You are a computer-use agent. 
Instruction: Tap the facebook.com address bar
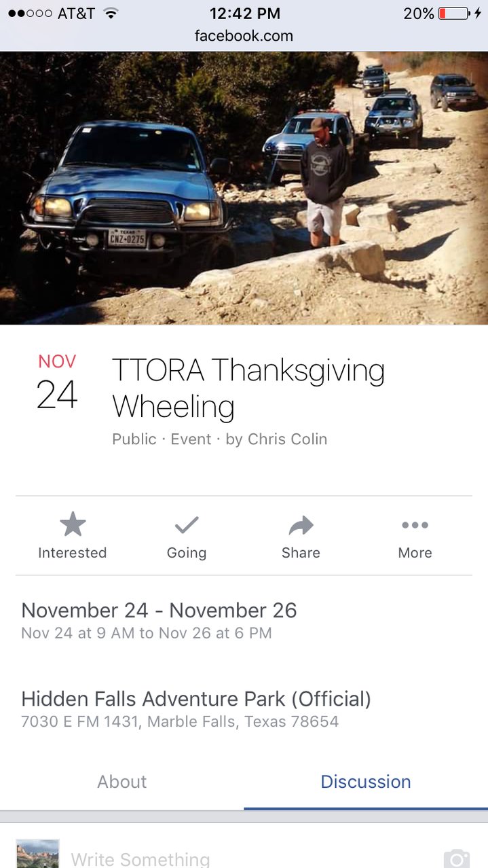click(244, 36)
